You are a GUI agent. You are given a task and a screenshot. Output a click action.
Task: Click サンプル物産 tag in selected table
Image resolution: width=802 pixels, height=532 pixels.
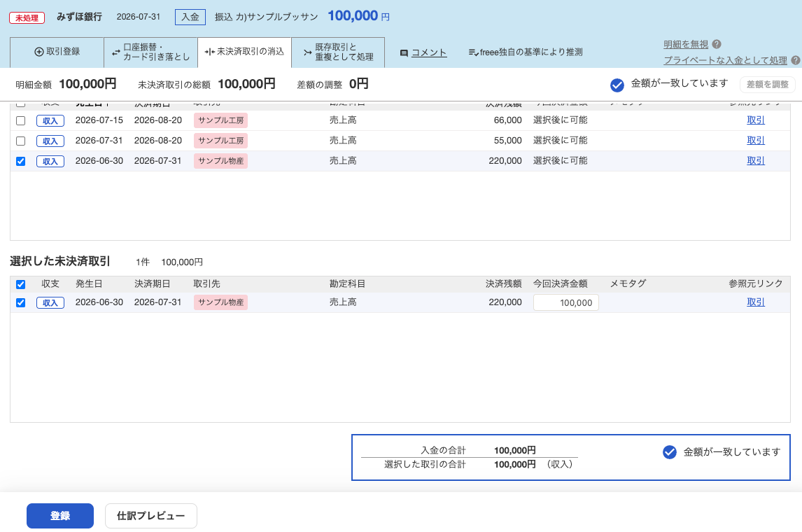coord(220,302)
